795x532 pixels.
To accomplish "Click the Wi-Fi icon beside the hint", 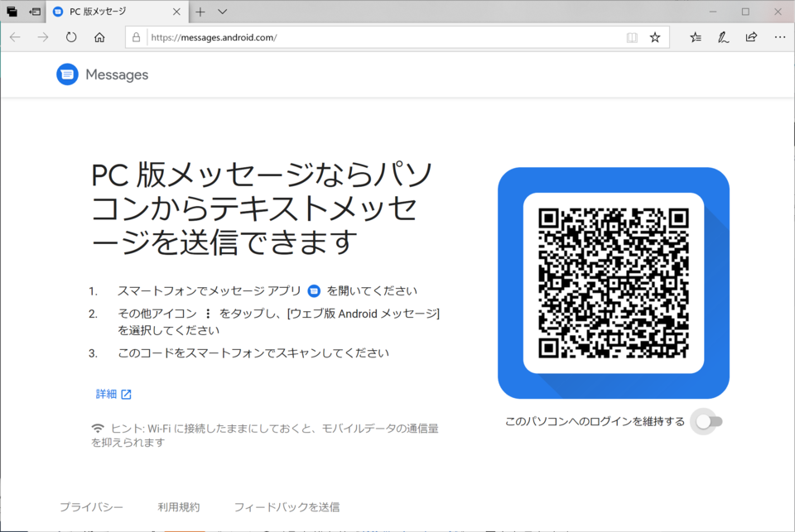I will (98, 428).
